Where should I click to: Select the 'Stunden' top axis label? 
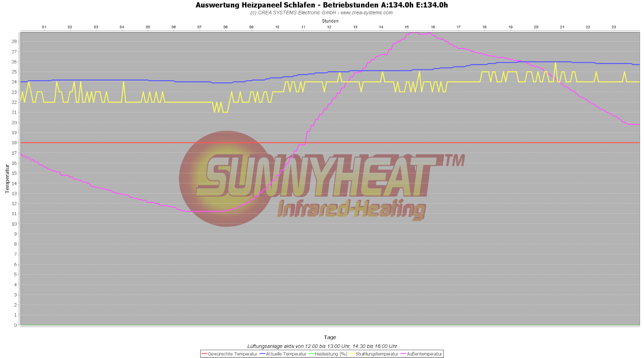(x=330, y=21)
